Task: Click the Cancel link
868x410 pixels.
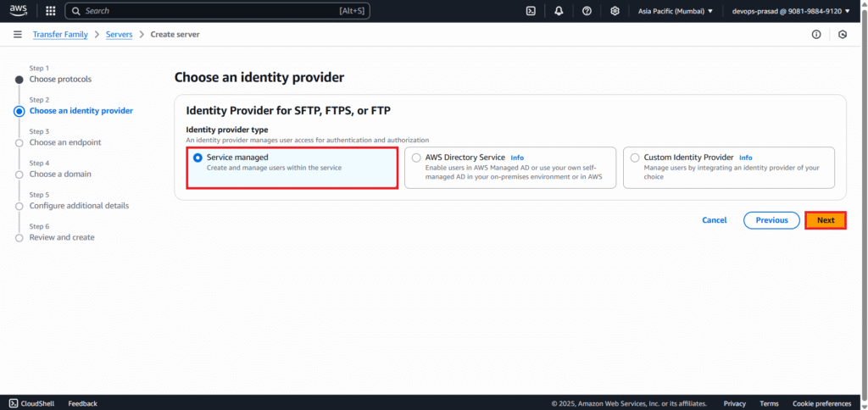Action: 714,220
